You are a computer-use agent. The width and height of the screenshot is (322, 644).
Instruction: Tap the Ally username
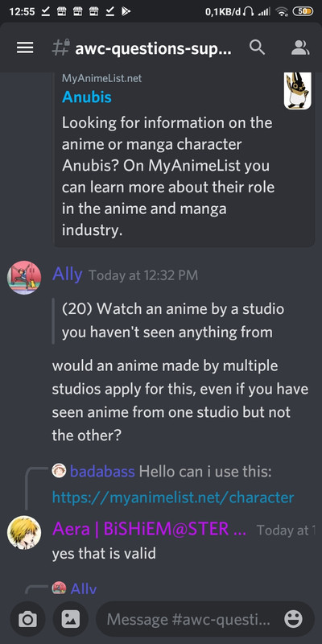[x=68, y=275]
